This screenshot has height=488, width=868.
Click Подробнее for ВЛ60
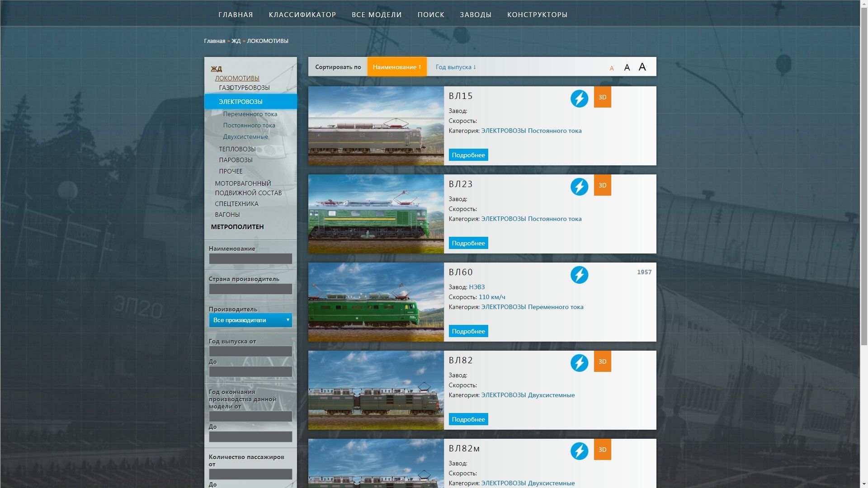point(468,331)
